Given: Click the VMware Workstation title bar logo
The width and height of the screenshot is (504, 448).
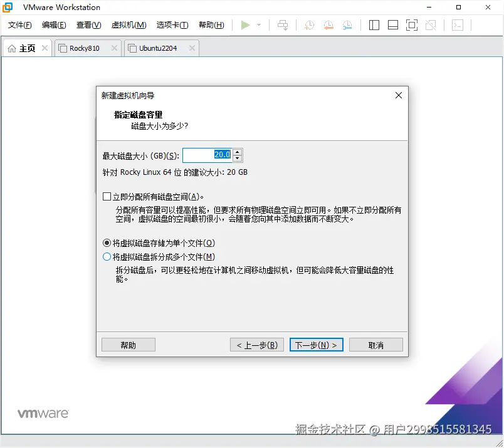Looking at the screenshot, I should (8, 7).
